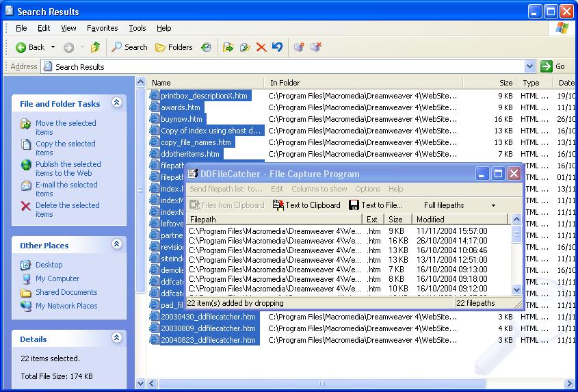578x392 pixels.
Task: Click the blue Undo arrow icon
Action: click(x=277, y=47)
